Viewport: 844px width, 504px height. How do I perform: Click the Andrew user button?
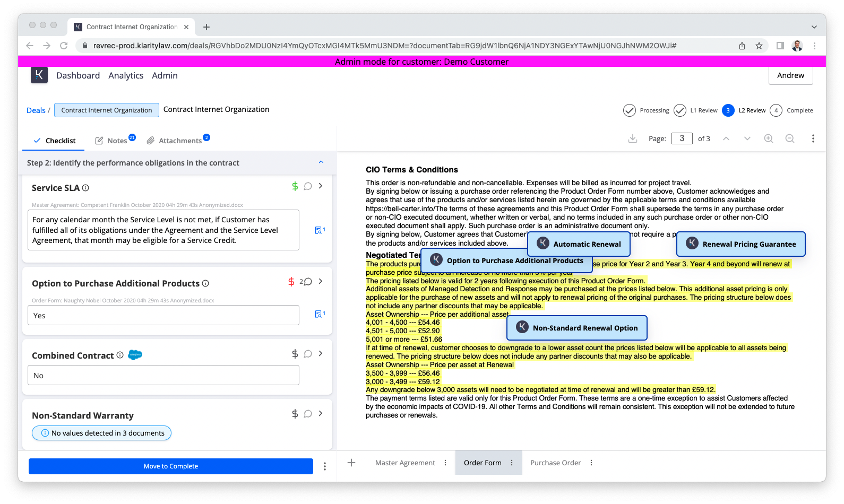point(790,75)
